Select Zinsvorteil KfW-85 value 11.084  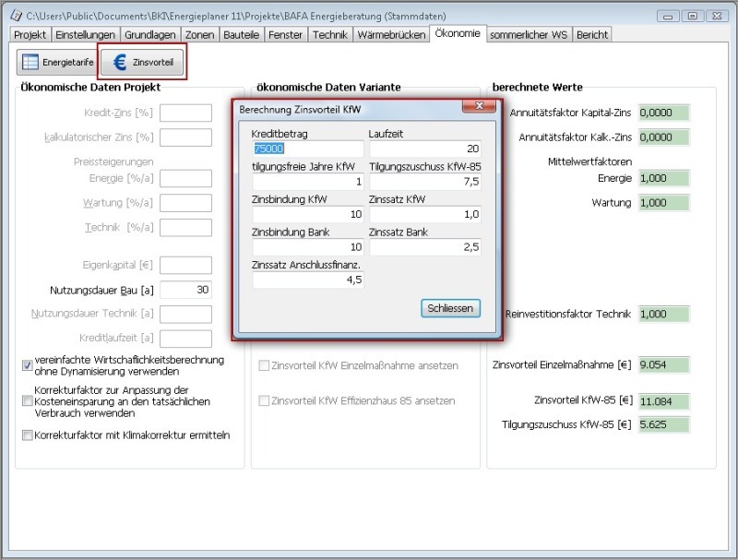coord(664,401)
